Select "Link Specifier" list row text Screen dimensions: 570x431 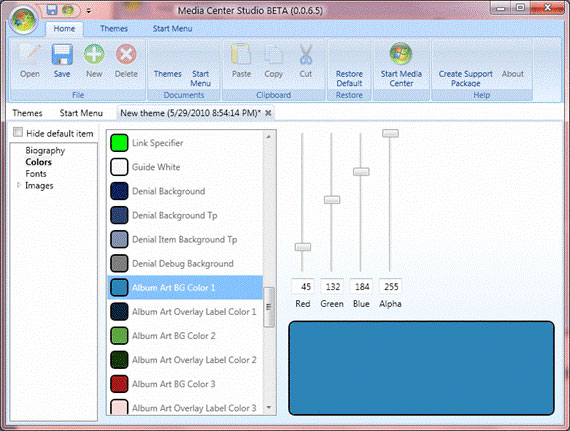pos(157,143)
